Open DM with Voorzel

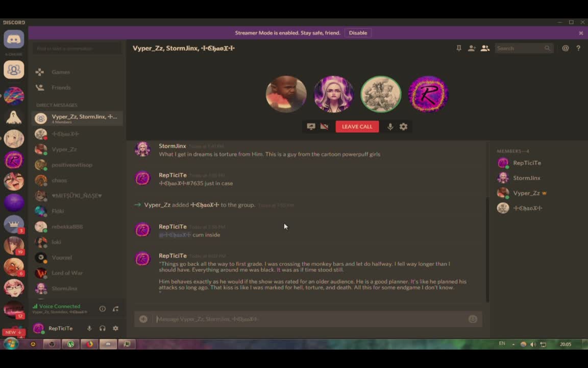77,258
